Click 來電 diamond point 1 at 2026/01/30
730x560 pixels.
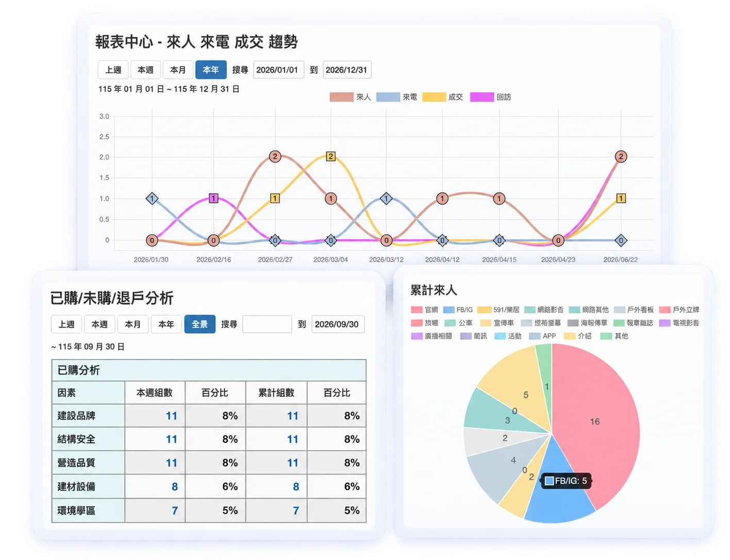click(x=152, y=198)
